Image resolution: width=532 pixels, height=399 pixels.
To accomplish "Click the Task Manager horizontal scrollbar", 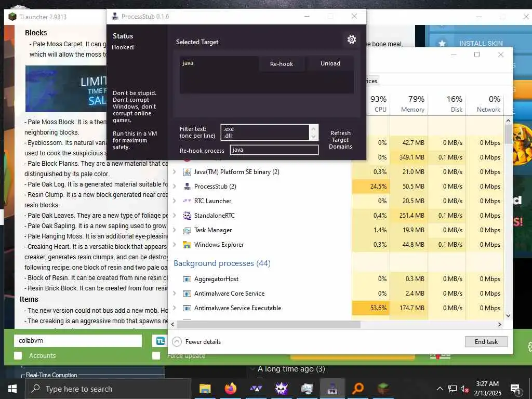I will (269, 325).
